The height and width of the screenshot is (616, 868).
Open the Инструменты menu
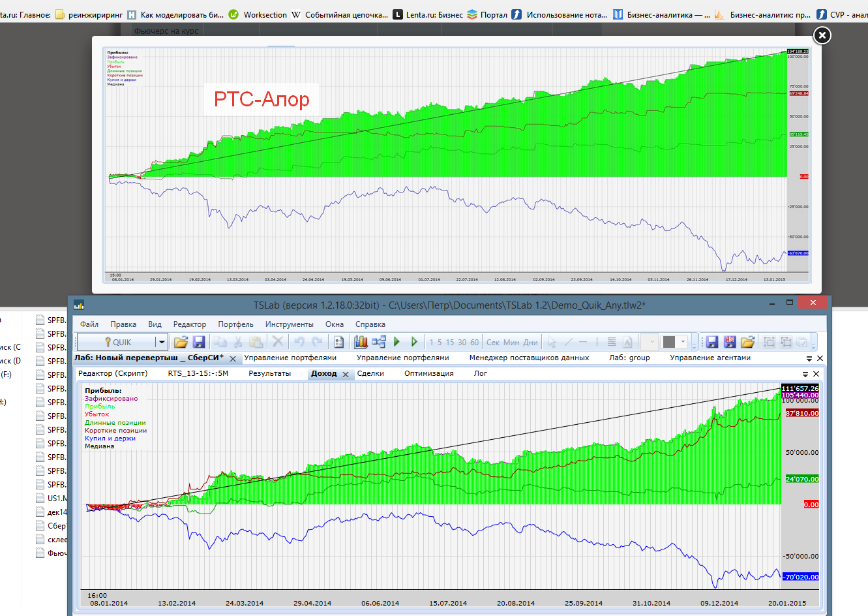click(x=290, y=324)
